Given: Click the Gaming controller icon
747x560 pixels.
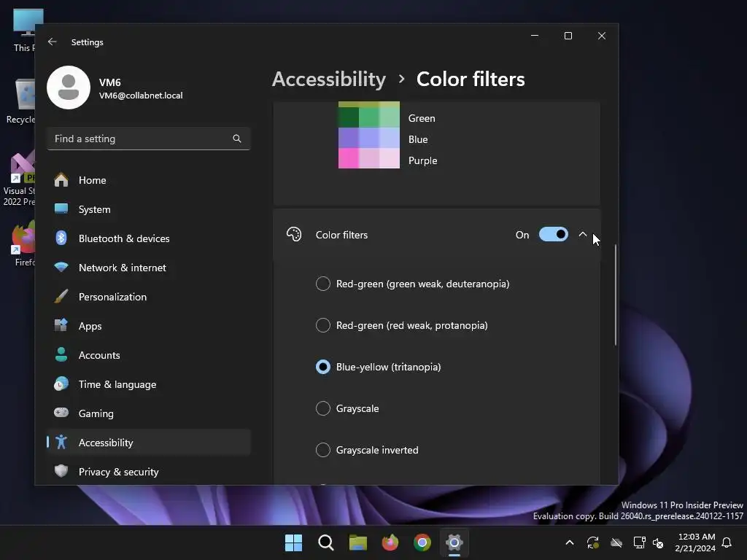Looking at the screenshot, I should [61, 413].
